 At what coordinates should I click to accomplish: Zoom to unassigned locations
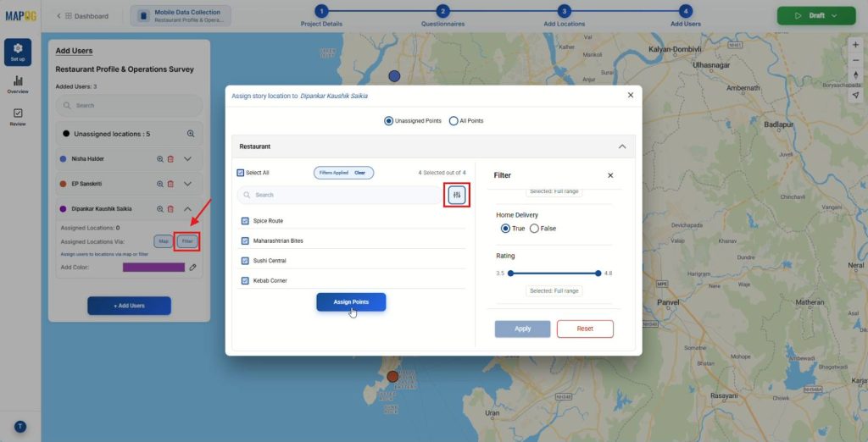pos(191,134)
